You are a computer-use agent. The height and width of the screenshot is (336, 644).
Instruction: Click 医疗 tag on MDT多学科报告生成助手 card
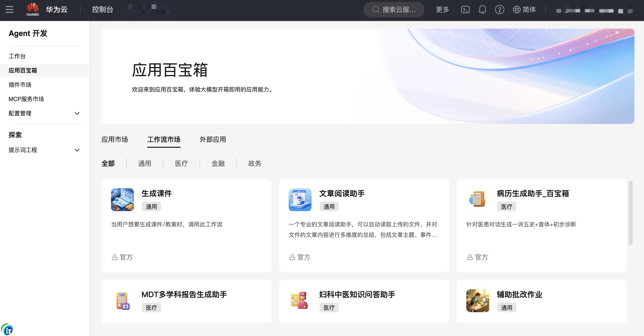(151, 308)
